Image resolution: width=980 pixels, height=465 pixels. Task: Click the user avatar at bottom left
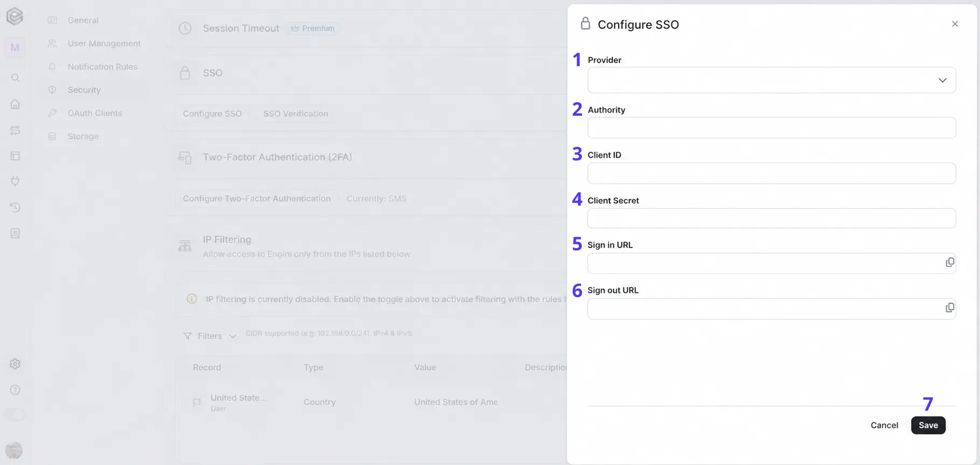click(14, 450)
